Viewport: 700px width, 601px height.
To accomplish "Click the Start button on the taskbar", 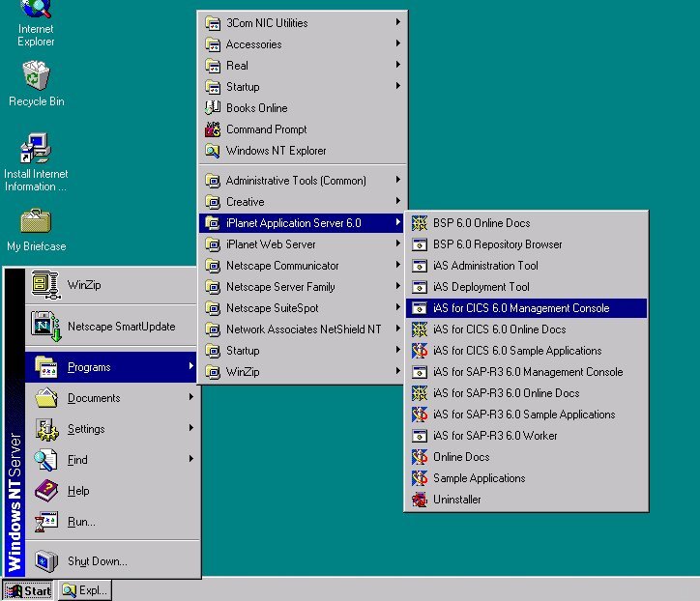I will click(28, 590).
